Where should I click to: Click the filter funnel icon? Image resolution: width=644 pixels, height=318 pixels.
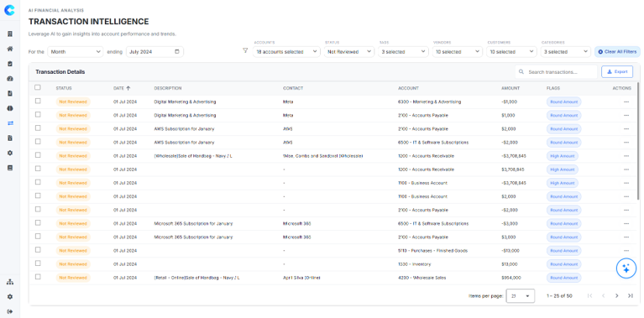coord(245,51)
